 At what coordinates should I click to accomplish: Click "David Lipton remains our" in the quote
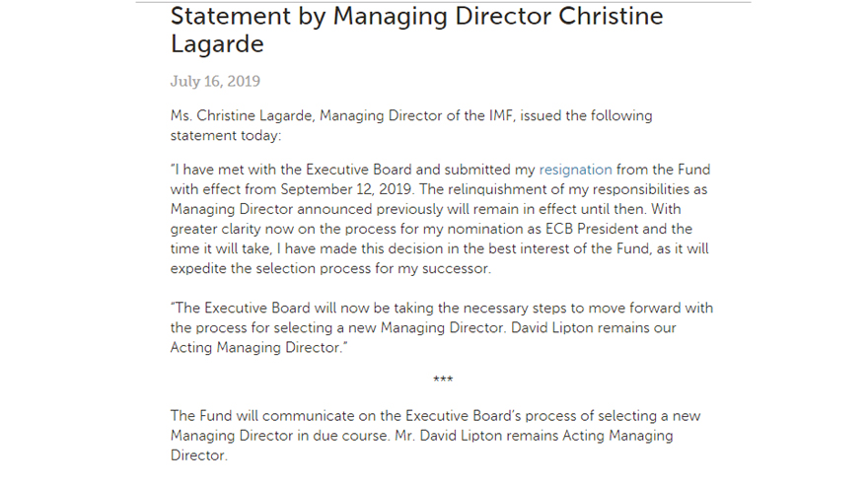[594, 328]
